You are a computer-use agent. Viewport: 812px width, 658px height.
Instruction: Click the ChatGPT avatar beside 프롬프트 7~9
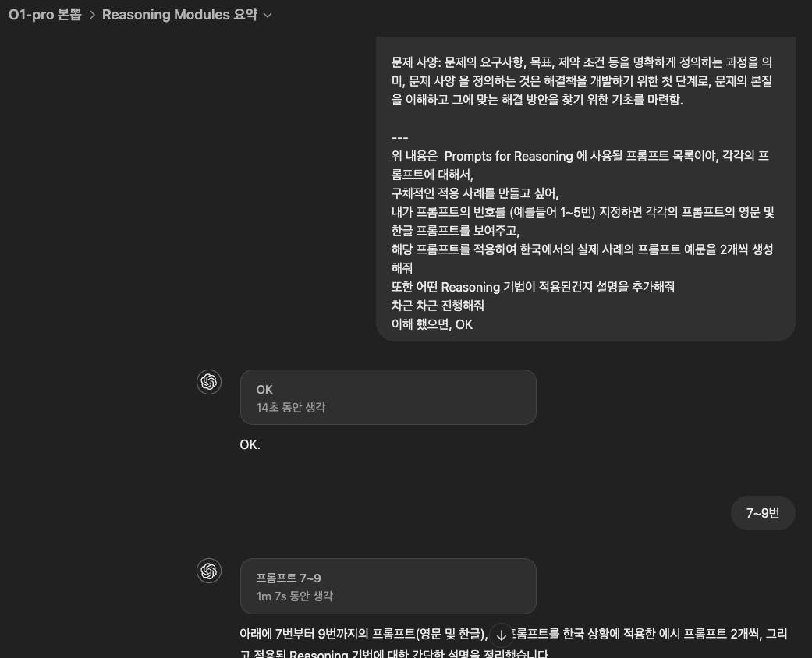click(x=209, y=571)
